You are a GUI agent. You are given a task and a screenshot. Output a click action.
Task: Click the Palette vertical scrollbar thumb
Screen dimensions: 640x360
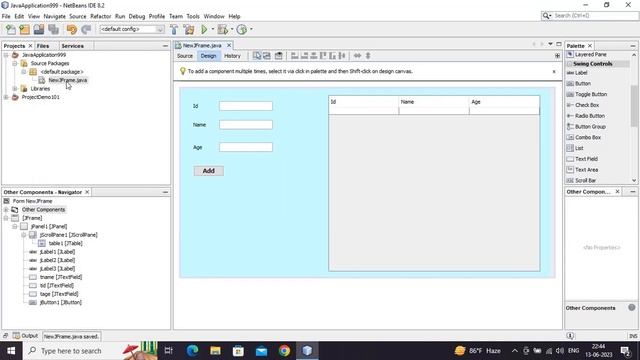coord(634,106)
